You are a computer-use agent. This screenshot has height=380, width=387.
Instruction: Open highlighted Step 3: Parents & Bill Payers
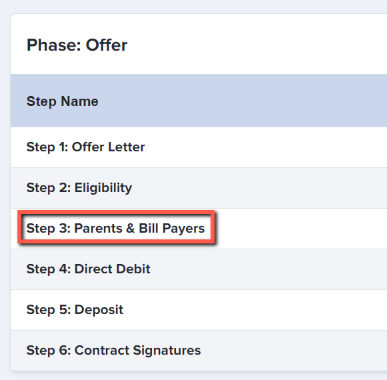click(x=116, y=228)
